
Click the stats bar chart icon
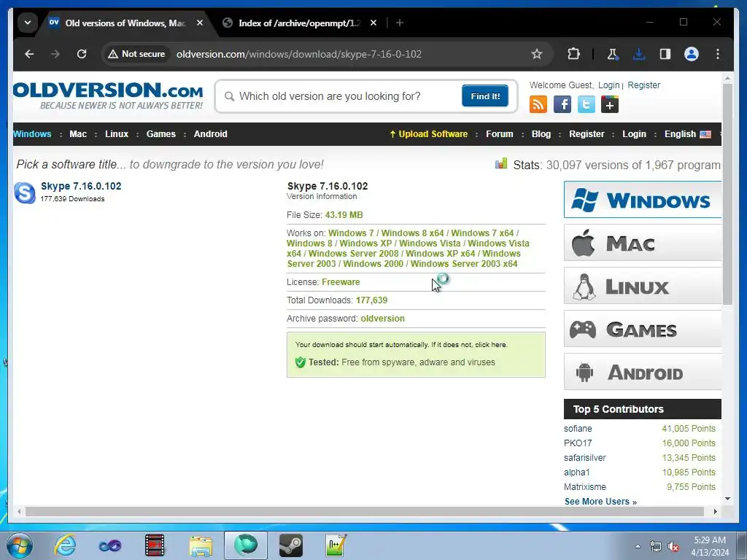(x=501, y=164)
